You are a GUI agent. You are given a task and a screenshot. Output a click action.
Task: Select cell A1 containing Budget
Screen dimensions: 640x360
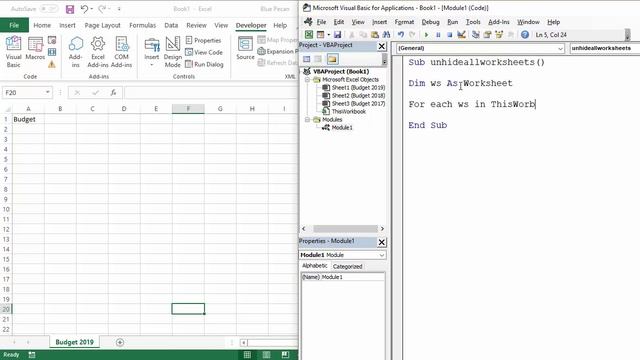[x=28, y=119]
